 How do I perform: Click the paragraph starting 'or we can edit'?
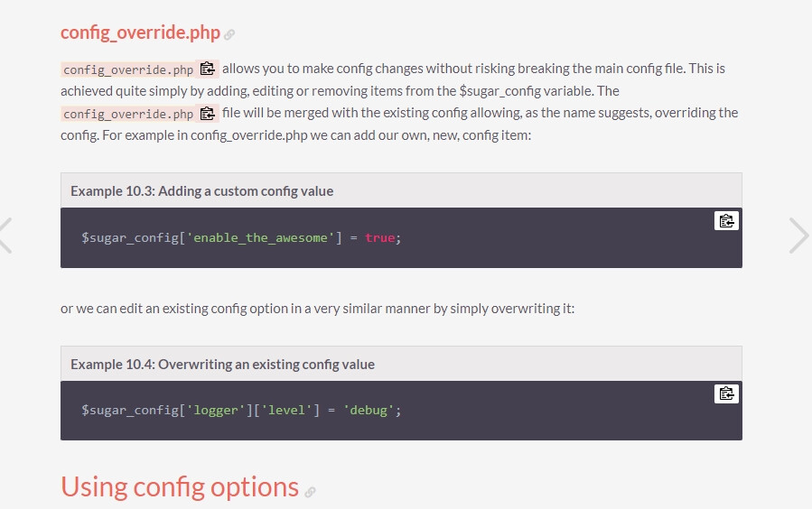pos(317,309)
